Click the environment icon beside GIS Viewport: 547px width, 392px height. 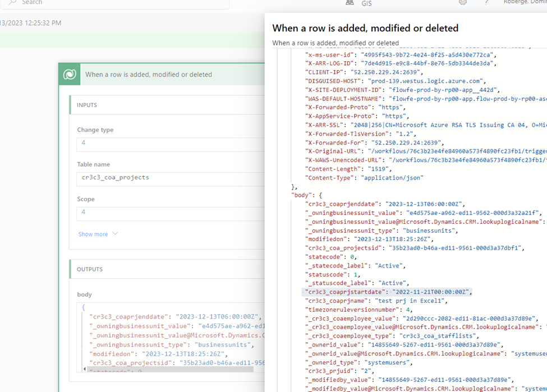point(350,2)
